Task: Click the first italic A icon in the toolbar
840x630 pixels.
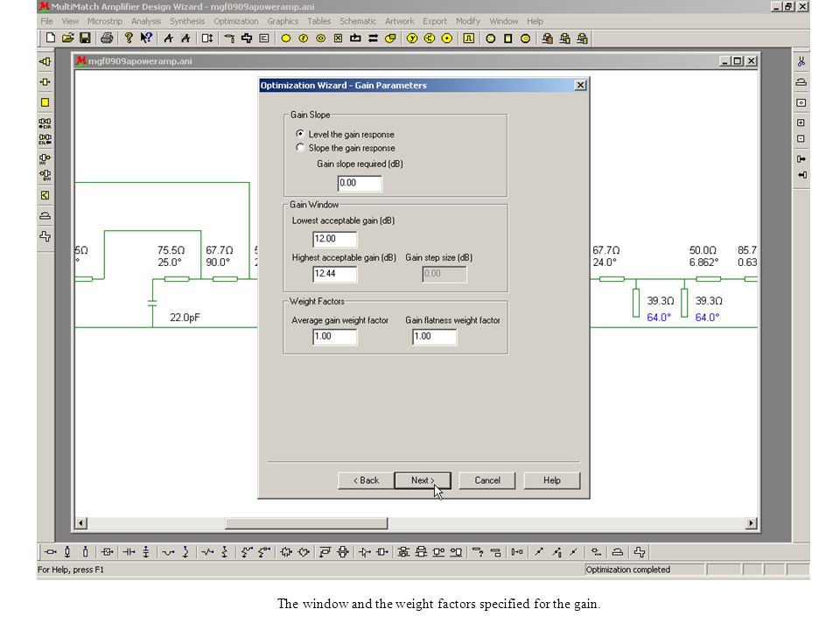Action: (x=169, y=38)
